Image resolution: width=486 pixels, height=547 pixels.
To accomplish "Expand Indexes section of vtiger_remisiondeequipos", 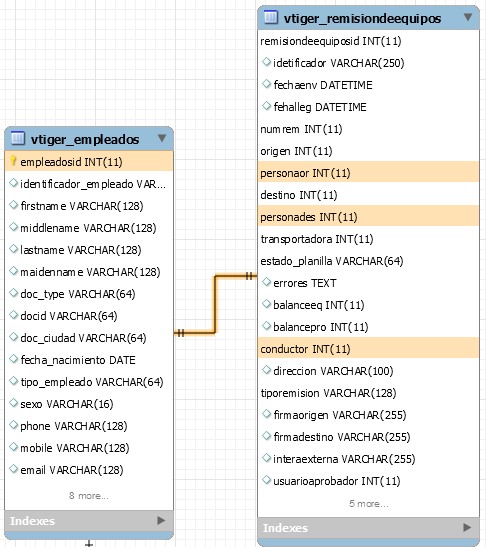I will pyautogui.click(x=467, y=527).
